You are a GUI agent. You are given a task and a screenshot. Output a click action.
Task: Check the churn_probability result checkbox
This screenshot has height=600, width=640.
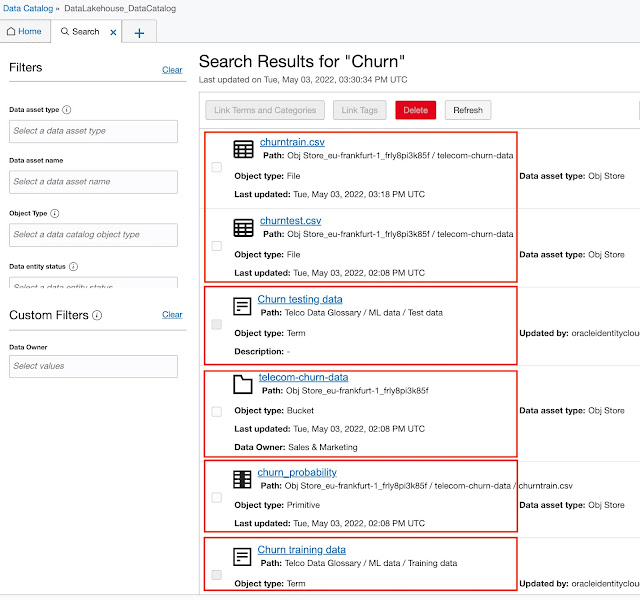coord(217,498)
